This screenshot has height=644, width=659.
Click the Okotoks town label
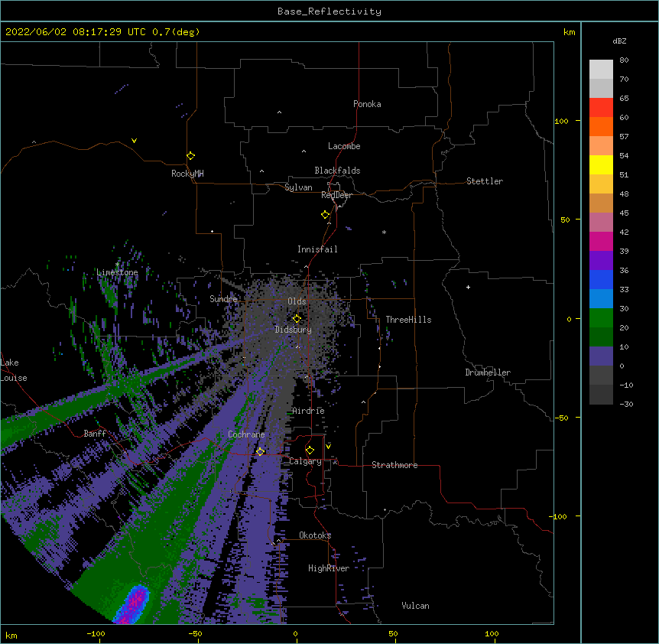pos(315,535)
